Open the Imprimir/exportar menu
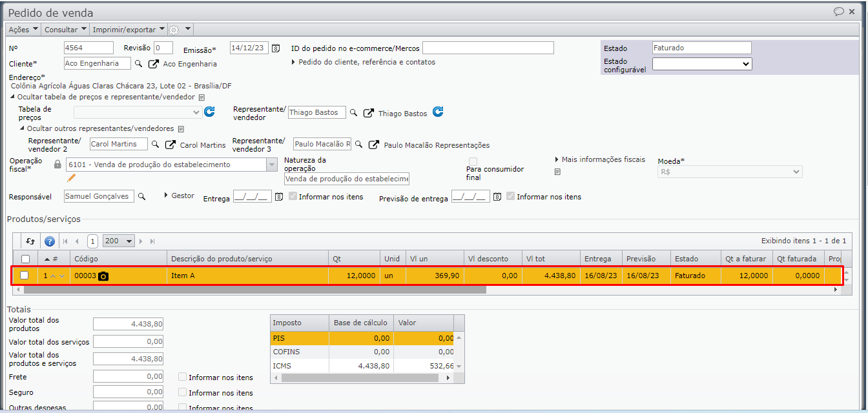The width and height of the screenshot is (868, 413). coord(129,30)
